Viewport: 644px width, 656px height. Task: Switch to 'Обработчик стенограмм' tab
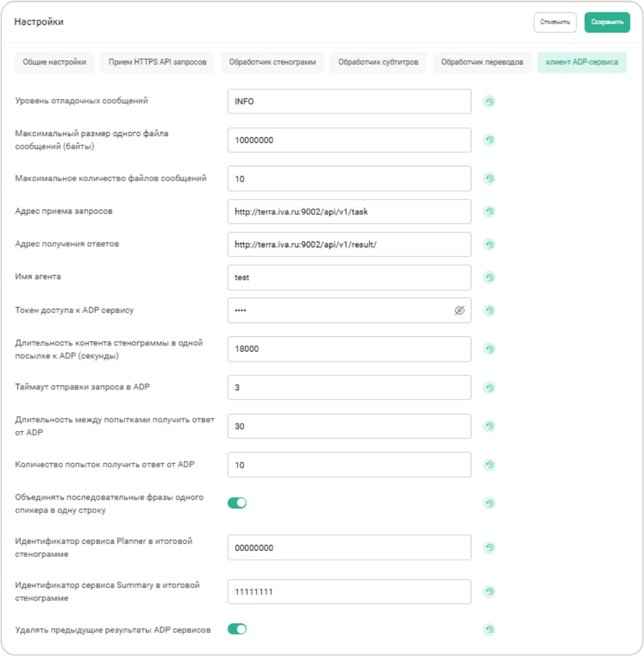pos(272,62)
